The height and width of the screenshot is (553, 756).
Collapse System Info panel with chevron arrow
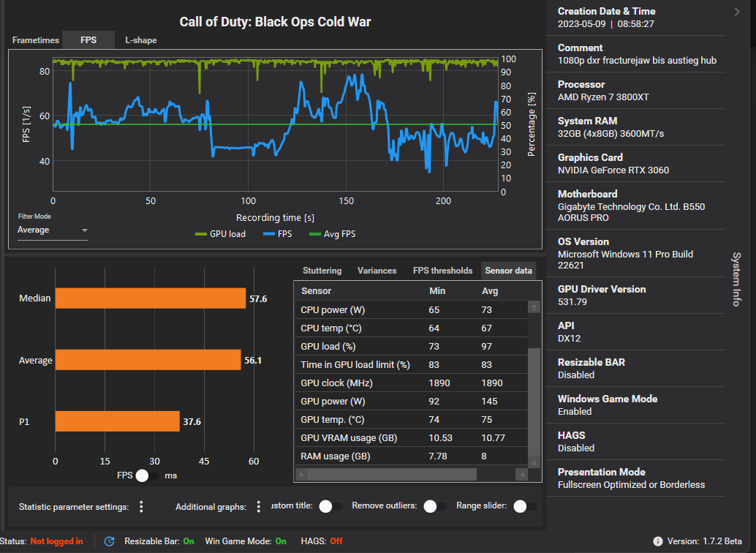tap(737, 12)
